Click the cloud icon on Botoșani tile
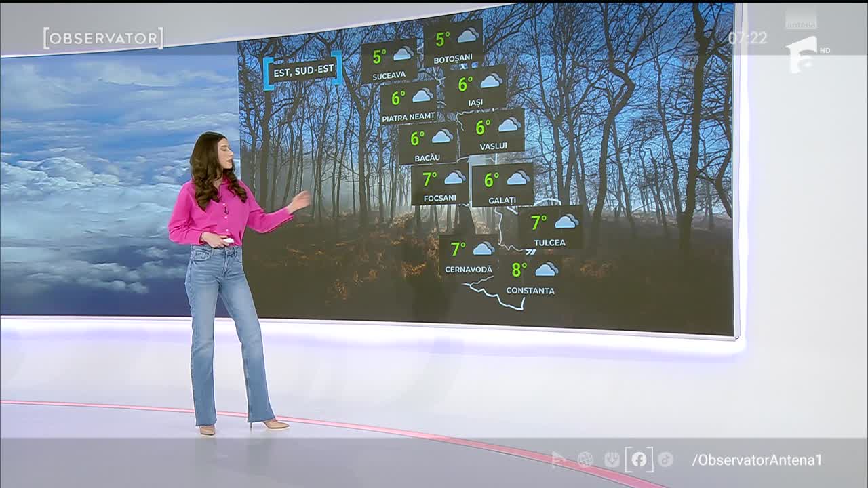The width and height of the screenshot is (868, 488). pyautogui.click(x=467, y=37)
